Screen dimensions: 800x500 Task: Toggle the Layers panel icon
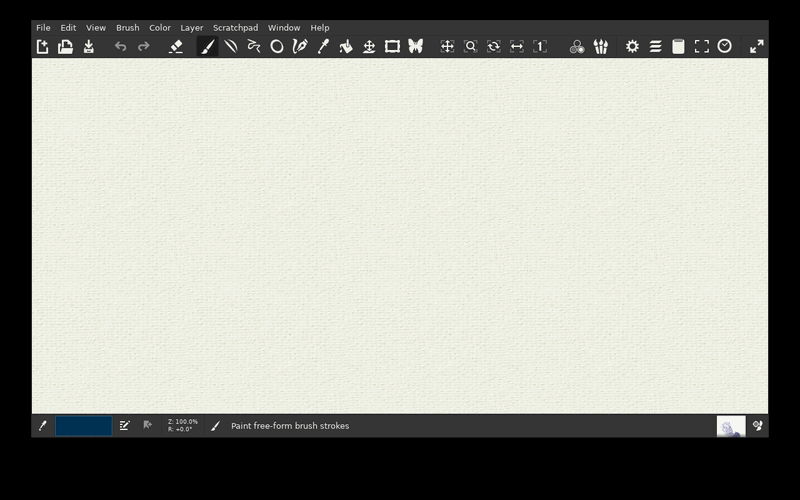coord(656,46)
